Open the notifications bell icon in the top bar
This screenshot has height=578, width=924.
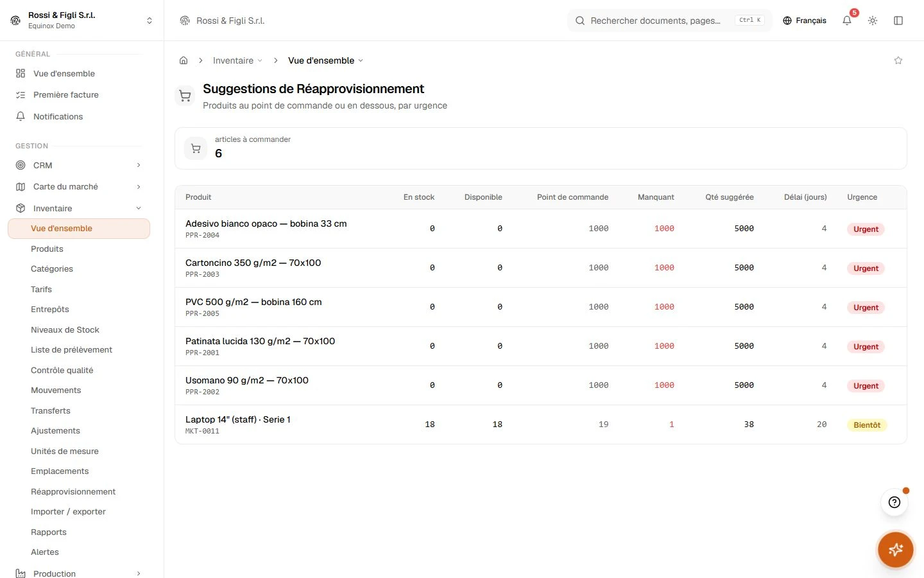(x=847, y=21)
